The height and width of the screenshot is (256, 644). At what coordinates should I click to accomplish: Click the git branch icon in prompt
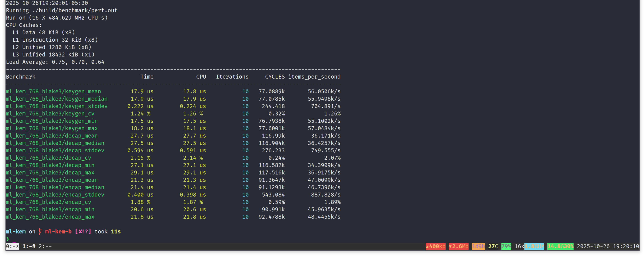click(x=40, y=231)
